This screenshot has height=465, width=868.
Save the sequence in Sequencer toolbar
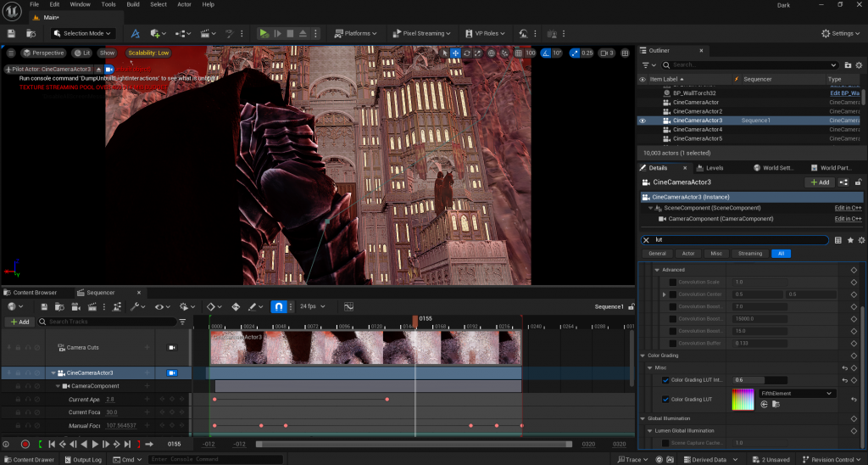[x=44, y=306]
